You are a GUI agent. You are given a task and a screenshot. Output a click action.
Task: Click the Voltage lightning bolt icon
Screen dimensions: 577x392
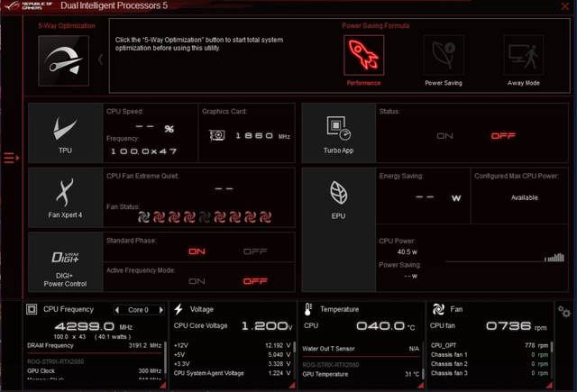179,309
